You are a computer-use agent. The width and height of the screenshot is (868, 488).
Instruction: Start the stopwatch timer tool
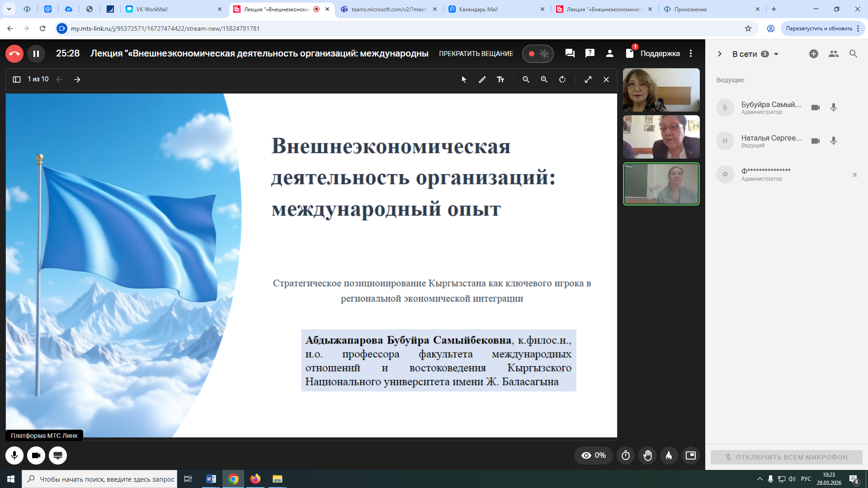click(x=626, y=455)
